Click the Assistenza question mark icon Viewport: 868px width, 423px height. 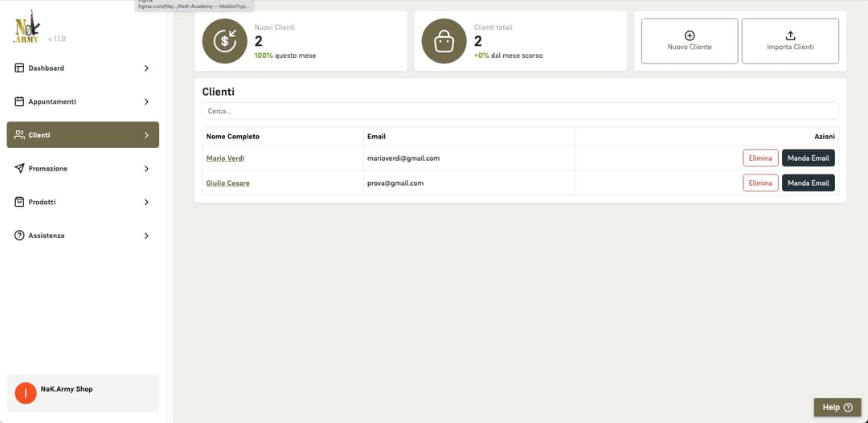tap(19, 236)
